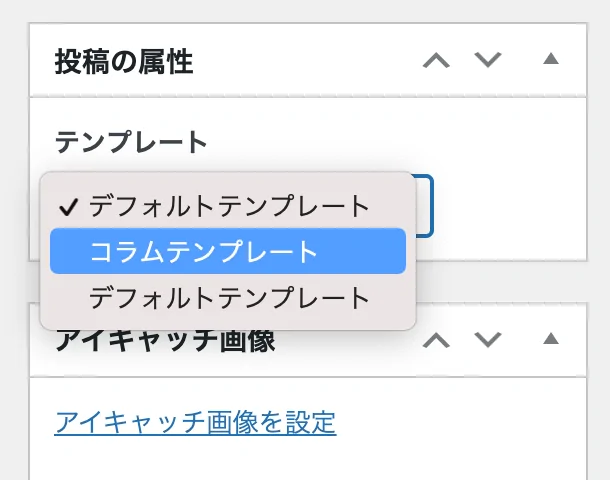The width and height of the screenshot is (610, 480).
Task: Click the テンプレート field label
Action: 131,142
